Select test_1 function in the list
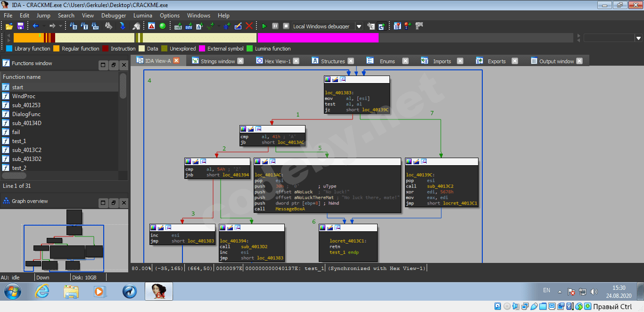 coord(19,141)
